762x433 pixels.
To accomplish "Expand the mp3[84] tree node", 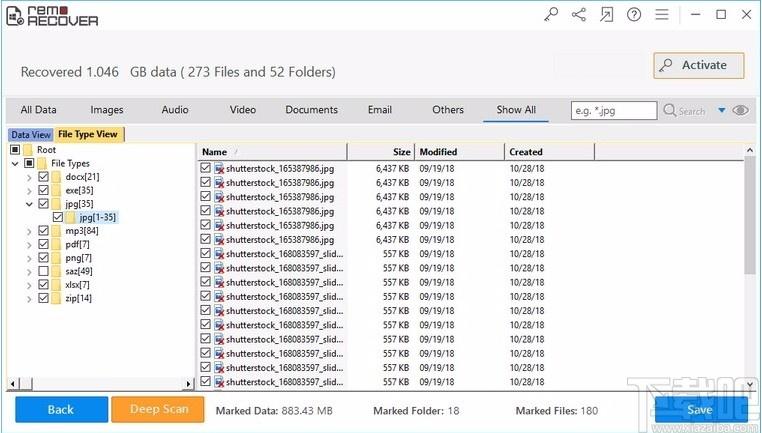I will click(29, 231).
